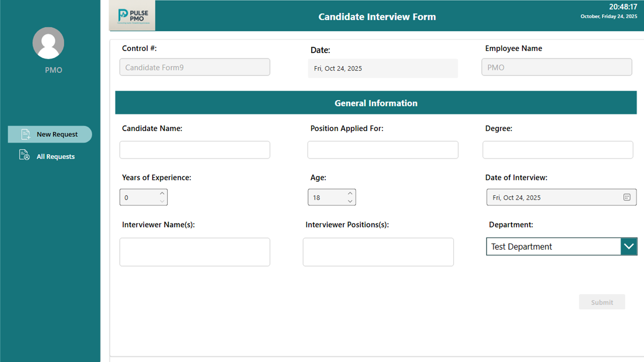644x362 pixels.
Task: Click the Degree text box
Action: (557, 150)
